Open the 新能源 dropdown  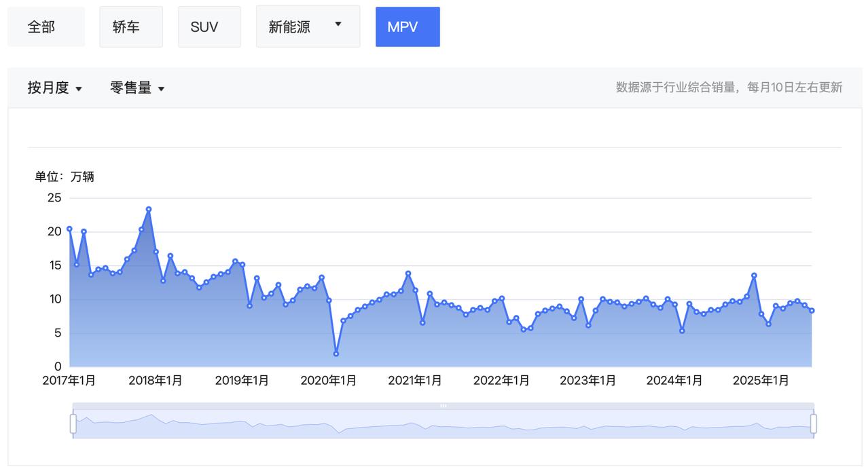pos(308,27)
